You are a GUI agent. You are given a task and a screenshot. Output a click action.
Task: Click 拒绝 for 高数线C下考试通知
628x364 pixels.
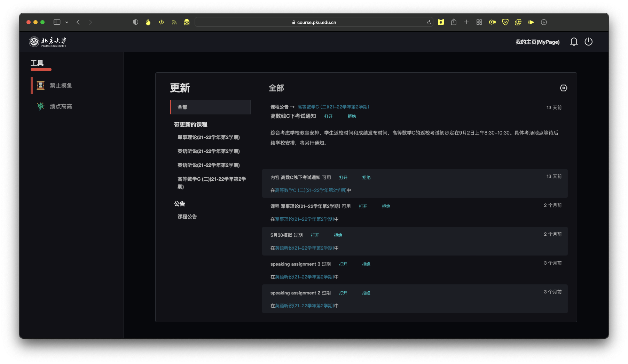[x=352, y=116]
